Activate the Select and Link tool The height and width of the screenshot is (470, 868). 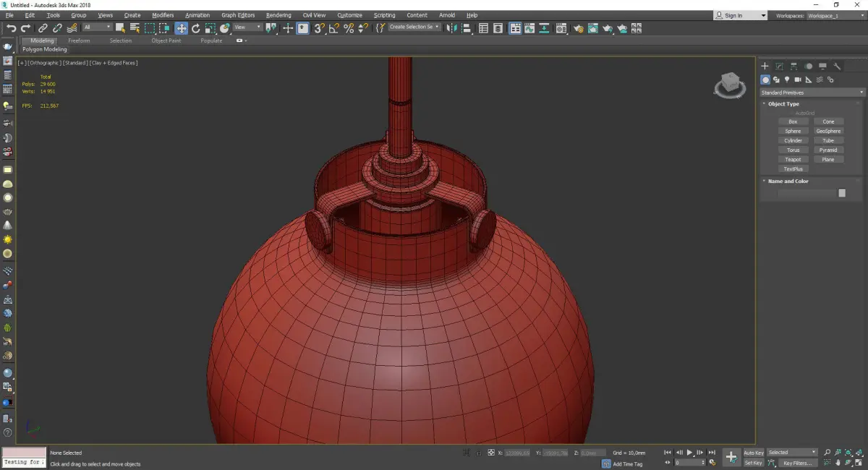(43, 28)
